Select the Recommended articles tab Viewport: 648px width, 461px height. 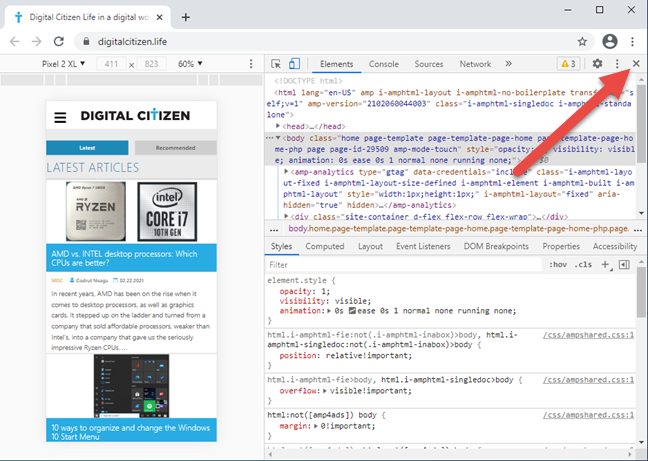(x=176, y=148)
